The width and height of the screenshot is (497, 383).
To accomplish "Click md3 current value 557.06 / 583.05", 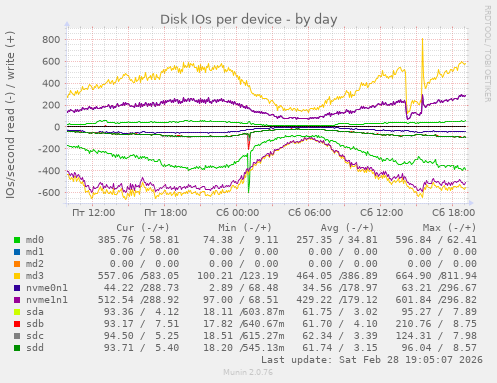I will (138, 276).
